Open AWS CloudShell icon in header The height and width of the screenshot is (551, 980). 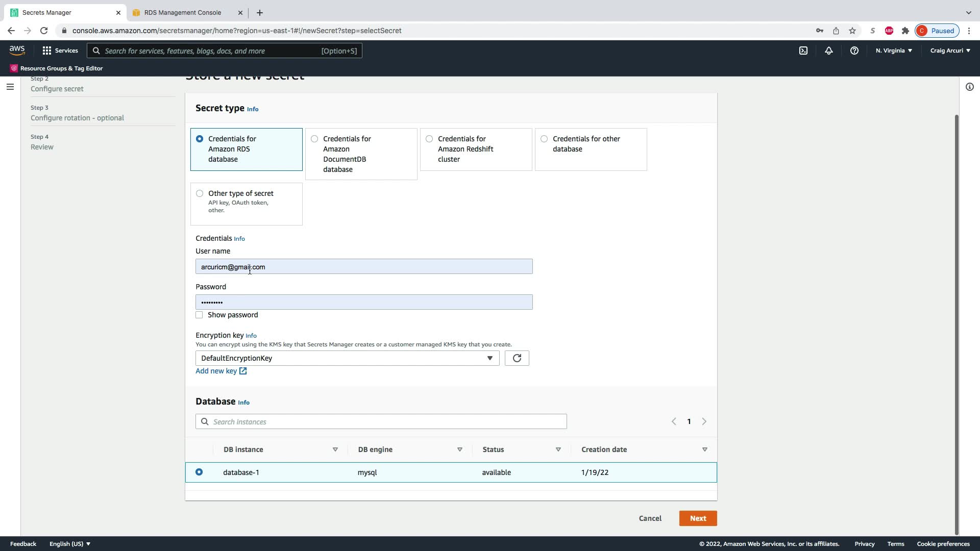(803, 51)
